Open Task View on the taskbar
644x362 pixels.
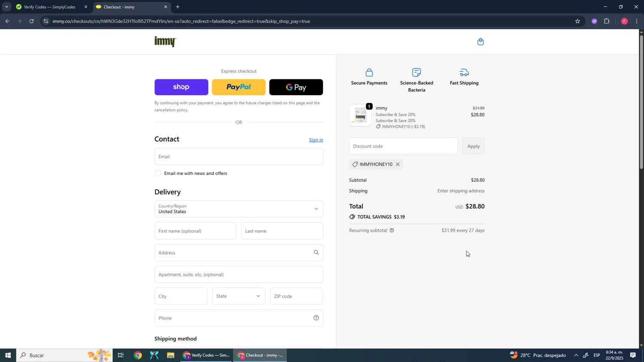121,355
